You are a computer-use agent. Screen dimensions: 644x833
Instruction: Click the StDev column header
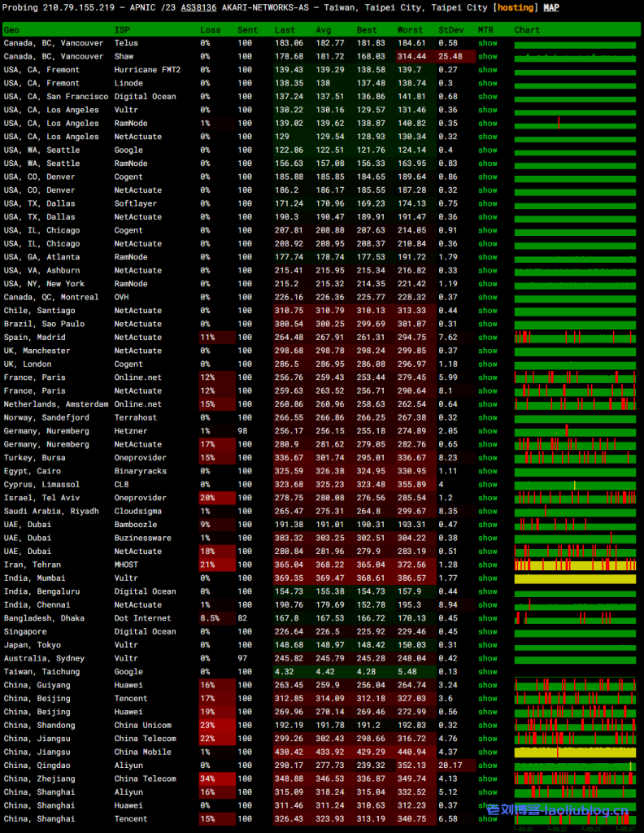coord(450,30)
